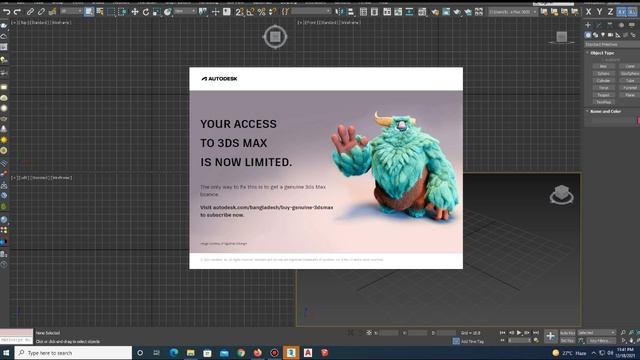
Task: Open the Create tab plus icon
Action: coord(588,25)
